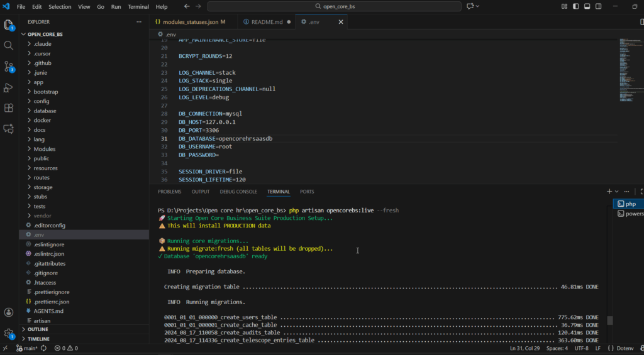Open the Source Control view
The height and width of the screenshot is (355, 644).
tap(9, 66)
